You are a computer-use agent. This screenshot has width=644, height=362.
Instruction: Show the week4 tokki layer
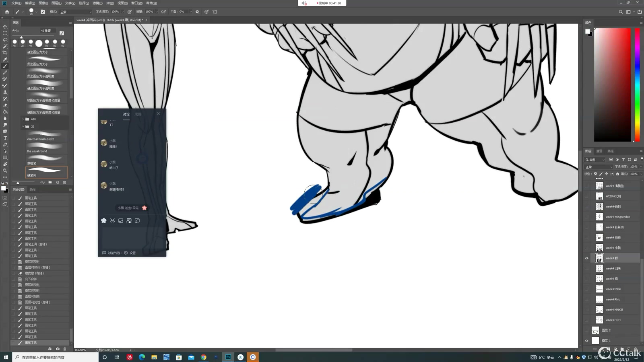tap(587, 289)
